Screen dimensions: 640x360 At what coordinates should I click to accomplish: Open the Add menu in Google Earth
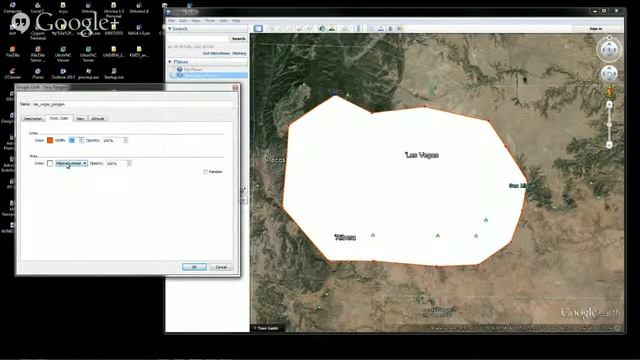223,20
